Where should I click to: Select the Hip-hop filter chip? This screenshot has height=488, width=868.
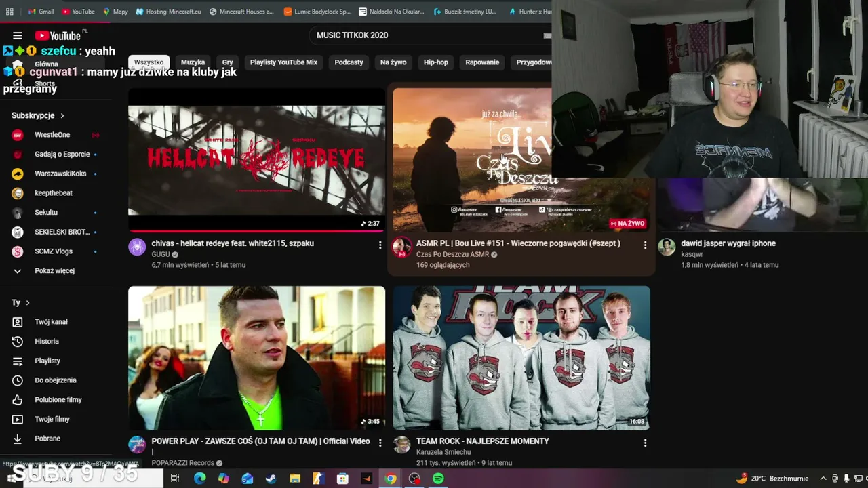pyautogui.click(x=436, y=62)
